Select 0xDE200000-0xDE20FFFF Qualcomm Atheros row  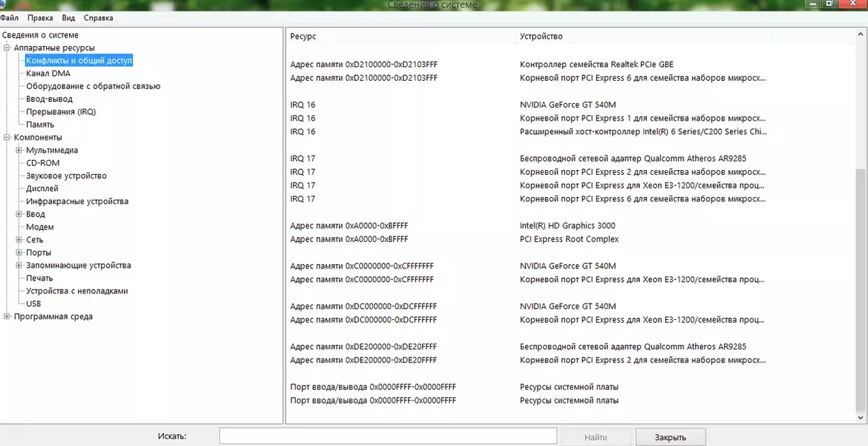[570, 346]
